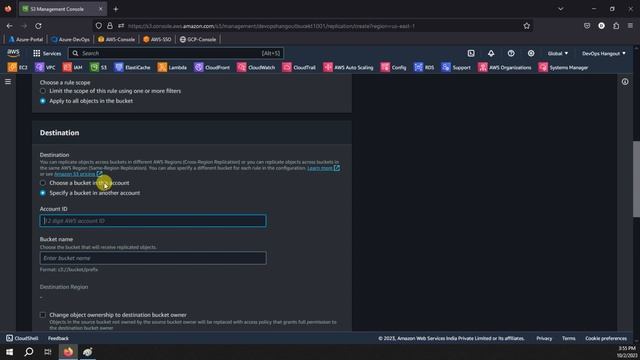
Task: Check Change object ownership to destination owner
Action: pyautogui.click(x=43, y=315)
